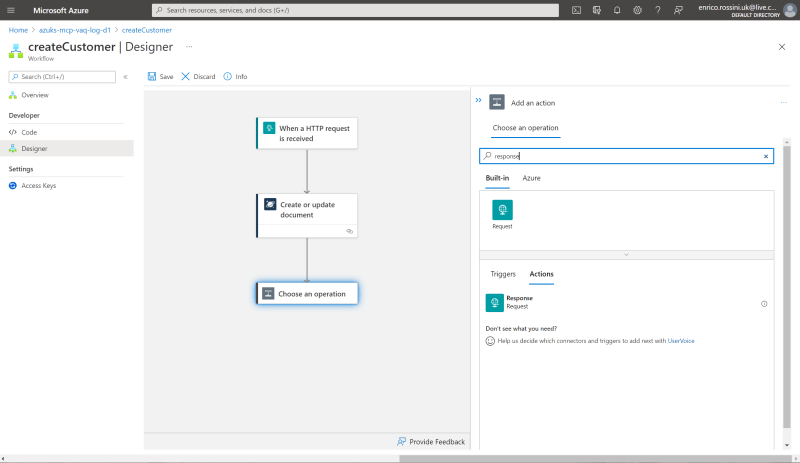Screen dimensions: 800x463
Task: Click the Microsoft Azure home label
Action: tap(61, 10)
